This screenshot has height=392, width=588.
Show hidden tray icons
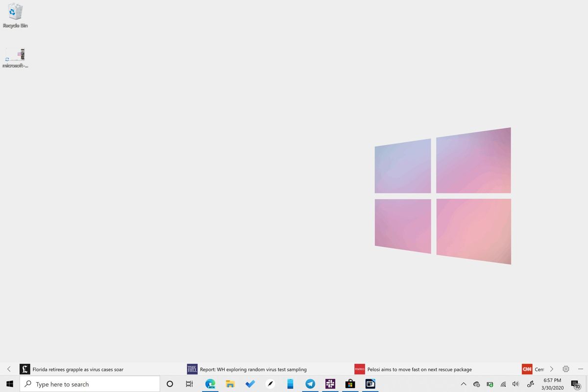click(x=464, y=384)
